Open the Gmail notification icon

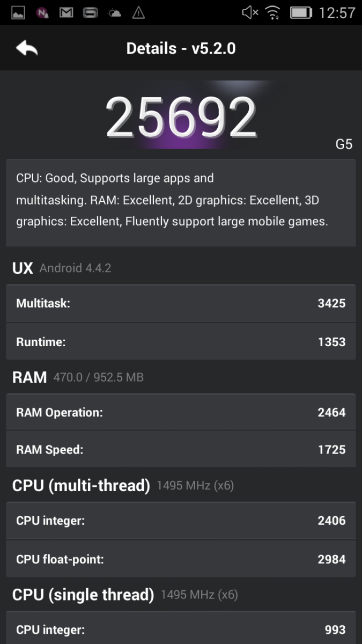pos(66,12)
